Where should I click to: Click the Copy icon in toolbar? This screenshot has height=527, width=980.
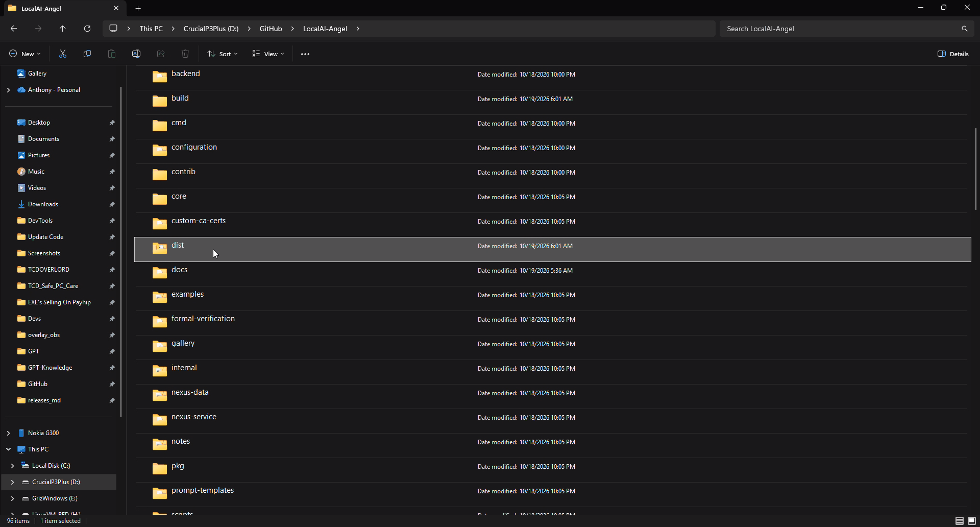click(87, 54)
